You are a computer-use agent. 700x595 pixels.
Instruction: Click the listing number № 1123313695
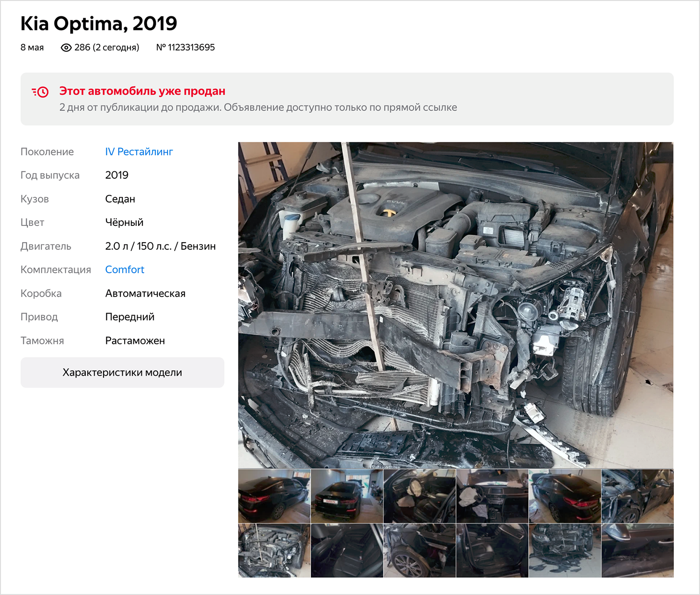pos(185,48)
